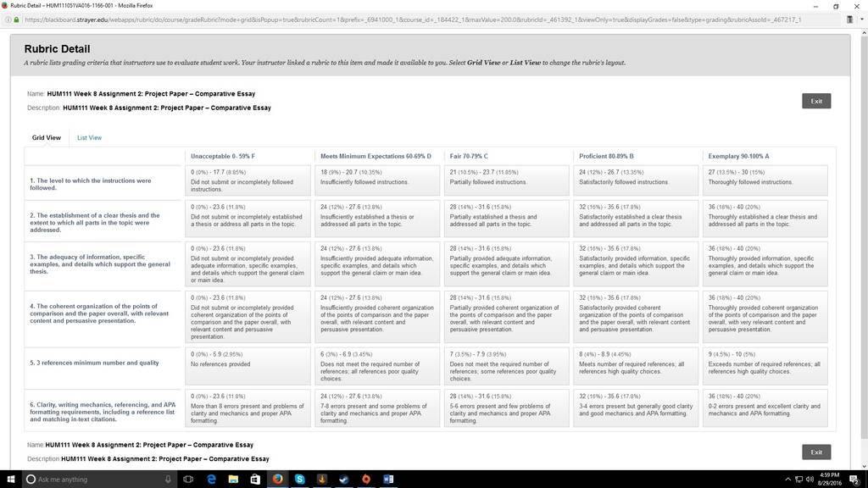Open Task View from the taskbar
868x488 pixels.
[188, 480]
